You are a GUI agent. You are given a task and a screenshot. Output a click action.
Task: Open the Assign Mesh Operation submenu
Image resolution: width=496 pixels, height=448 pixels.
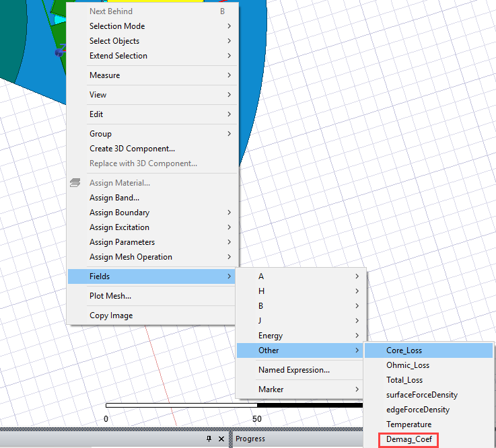(152, 257)
